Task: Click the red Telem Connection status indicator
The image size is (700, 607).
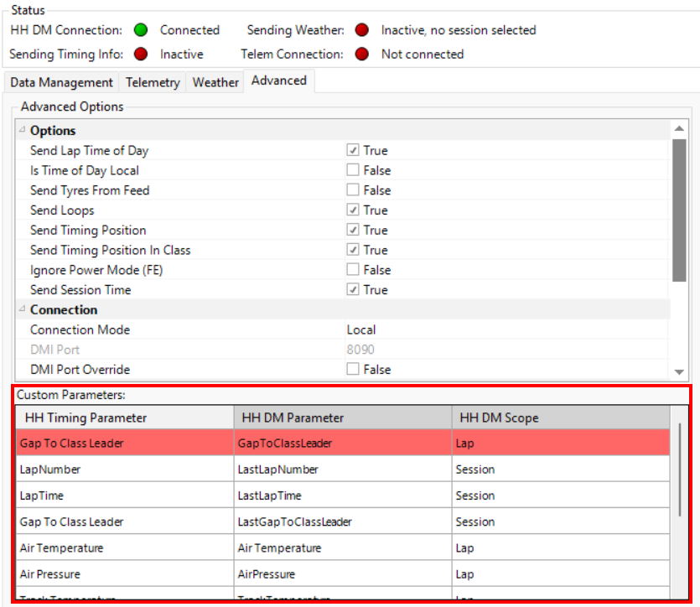Action: [361, 54]
